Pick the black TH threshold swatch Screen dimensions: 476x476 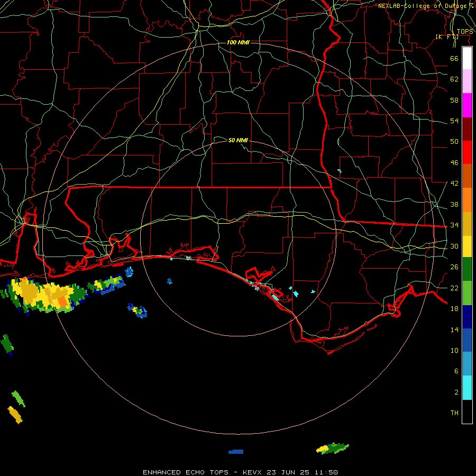pyautogui.click(x=467, y=411)
